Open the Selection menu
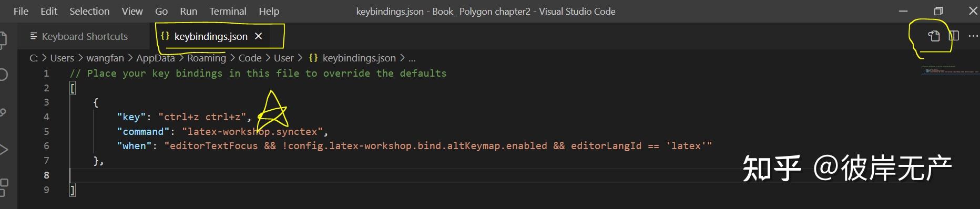 [89, 11]
